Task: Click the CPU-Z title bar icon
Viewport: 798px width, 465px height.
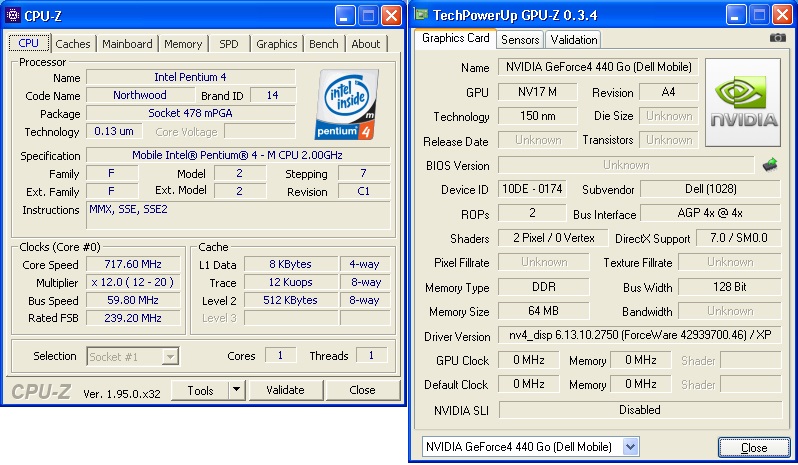Action: coord(13,15)
